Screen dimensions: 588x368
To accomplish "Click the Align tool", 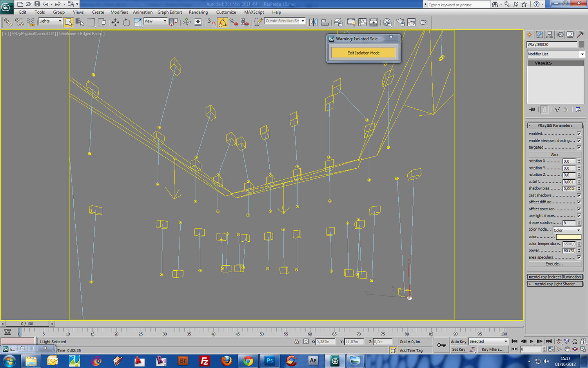I will click(x=325, y=22).
